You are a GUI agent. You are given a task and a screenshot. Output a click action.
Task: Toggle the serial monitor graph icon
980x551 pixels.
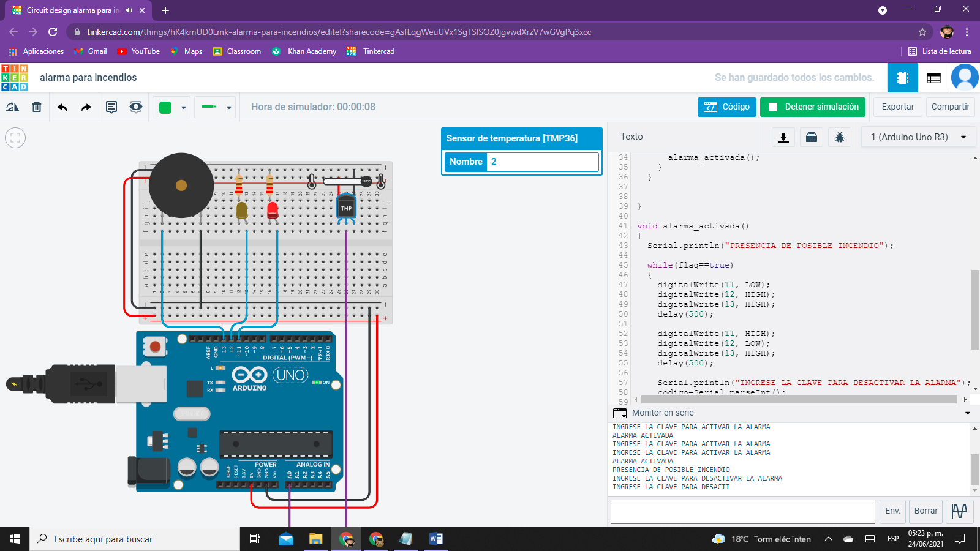pyautogui.click(x=959, y=511)
